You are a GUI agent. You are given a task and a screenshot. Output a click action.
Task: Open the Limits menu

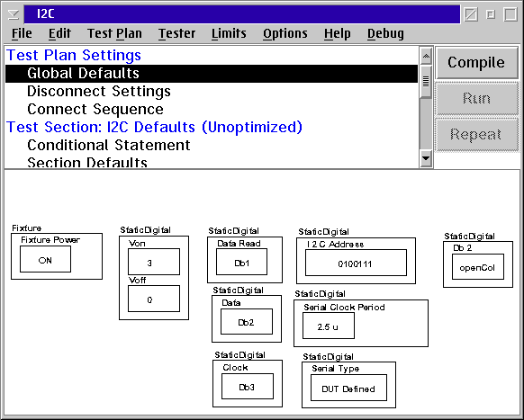(x=229, y=33)
